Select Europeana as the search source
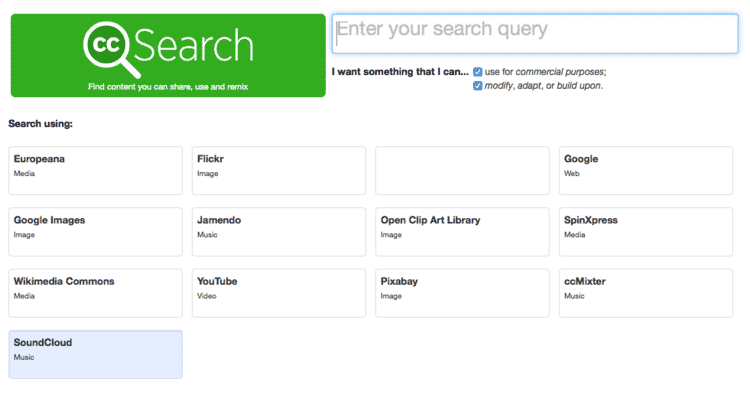The height and width of the screenshot is (398, 750). [x=96, y=171]
